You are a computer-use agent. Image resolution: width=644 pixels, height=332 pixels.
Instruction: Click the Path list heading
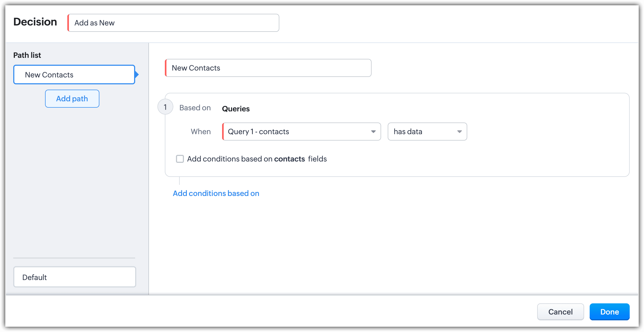[x=27, y=55]
